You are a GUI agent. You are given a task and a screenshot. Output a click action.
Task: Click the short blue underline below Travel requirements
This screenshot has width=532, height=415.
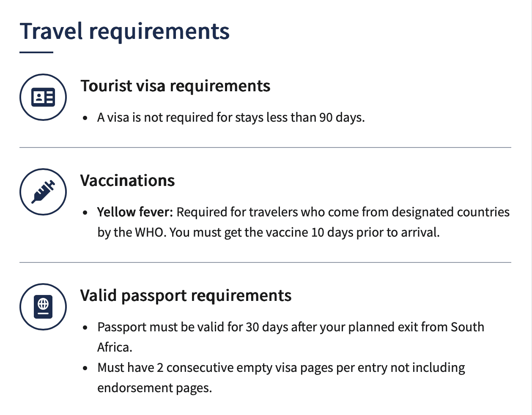coord(36,52)
